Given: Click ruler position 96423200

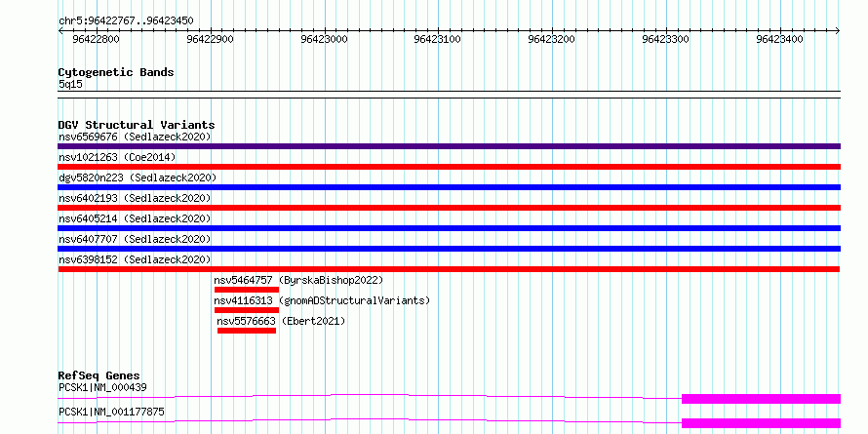Looking at the screenshot, I should (x=552, y=39).
